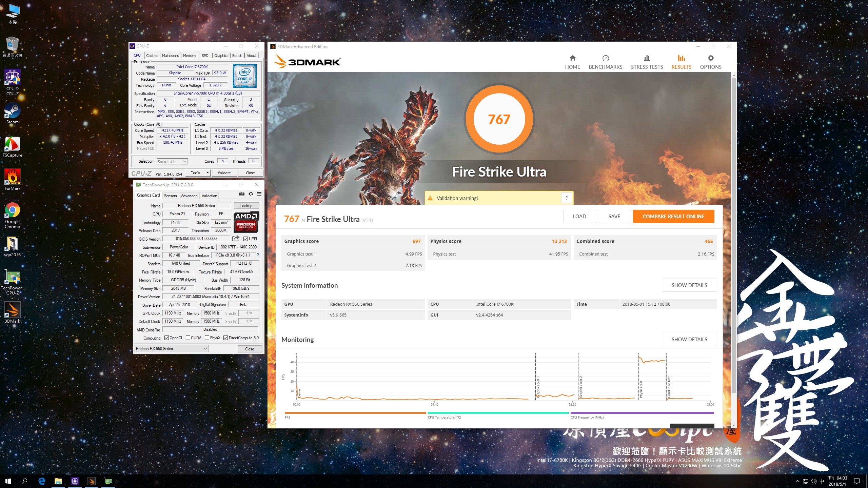Open the Recycle Bin desktop icon
The width and height of the screenshot is (868, 488).
pyautogui.click(x=13, y=47)
